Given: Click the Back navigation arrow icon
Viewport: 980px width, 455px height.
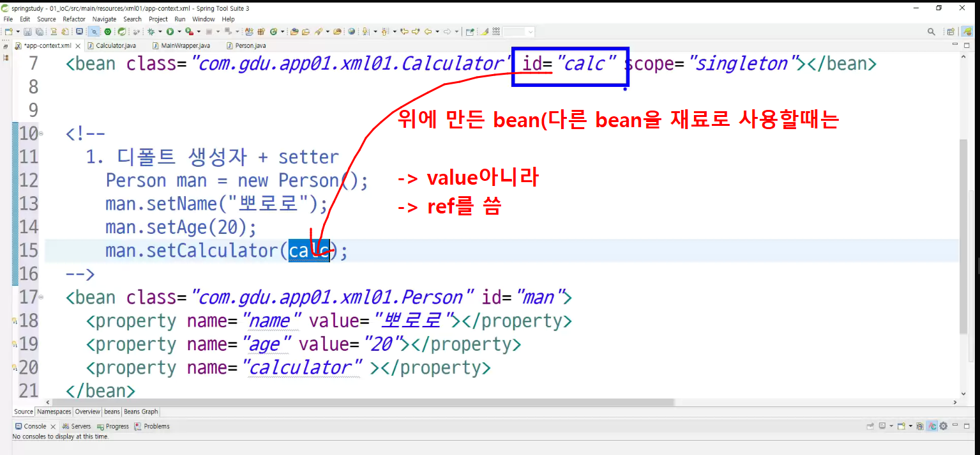Looking at the screenshot, I should pos(427,31).
